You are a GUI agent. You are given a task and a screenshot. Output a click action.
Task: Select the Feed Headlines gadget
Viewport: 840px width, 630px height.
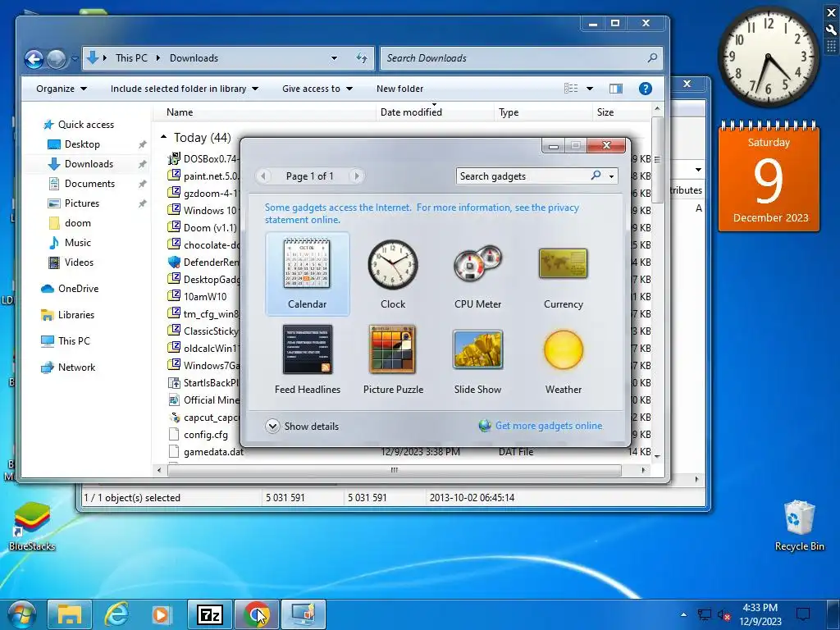click(307, 359)
